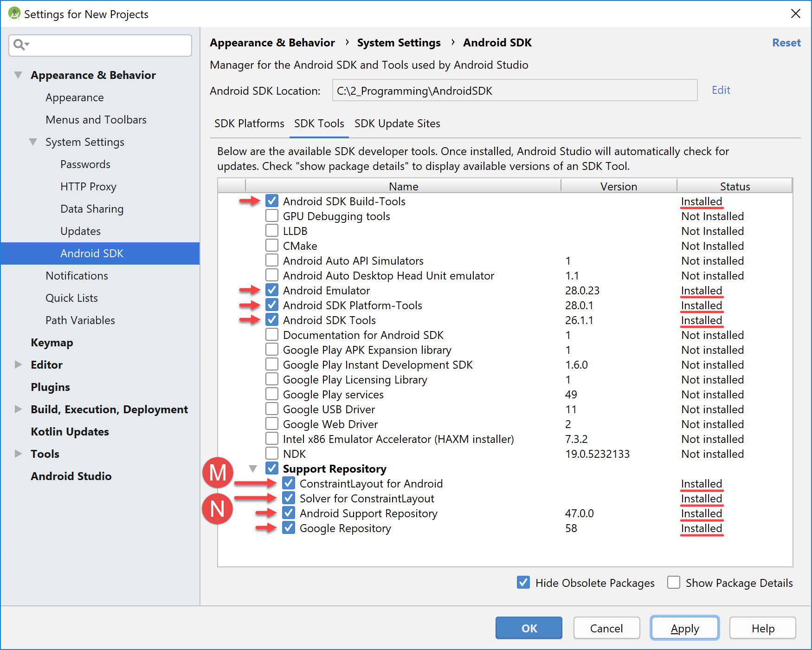
Task: Open Menus and Toolbars settings
Action: coord(96,120)
